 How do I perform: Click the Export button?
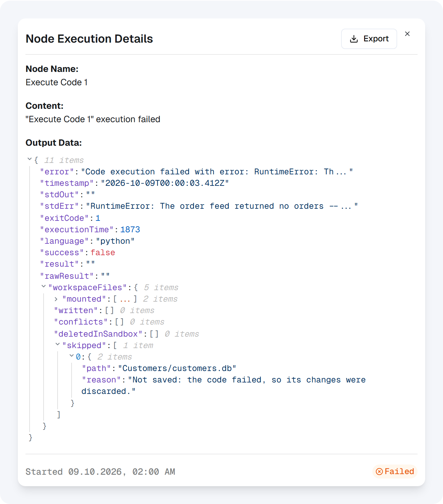click(x=369, y=39)
